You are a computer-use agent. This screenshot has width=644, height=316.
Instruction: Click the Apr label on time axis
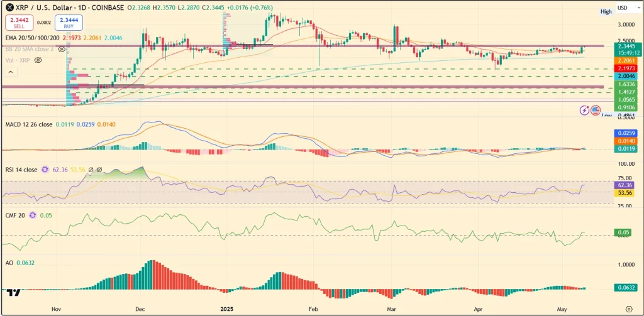click(478, 308)
